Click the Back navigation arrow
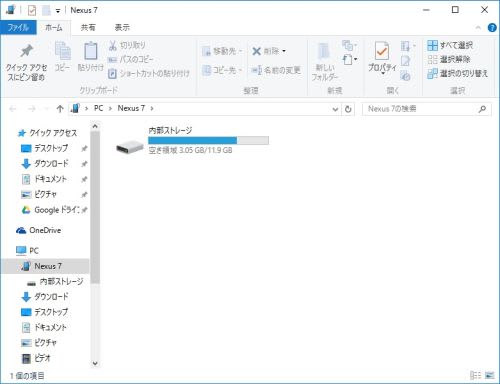 [x=13, y=109]
